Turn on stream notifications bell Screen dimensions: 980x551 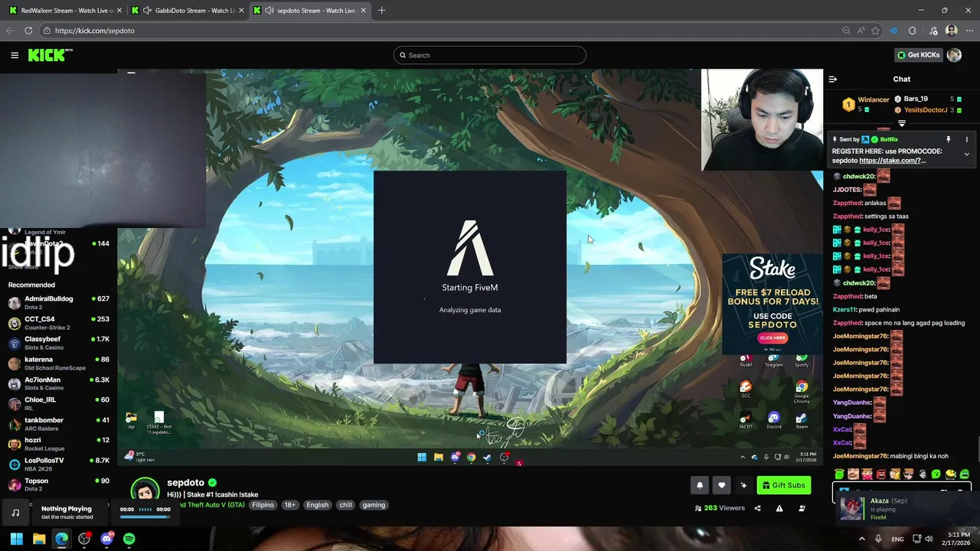[699, 485]
